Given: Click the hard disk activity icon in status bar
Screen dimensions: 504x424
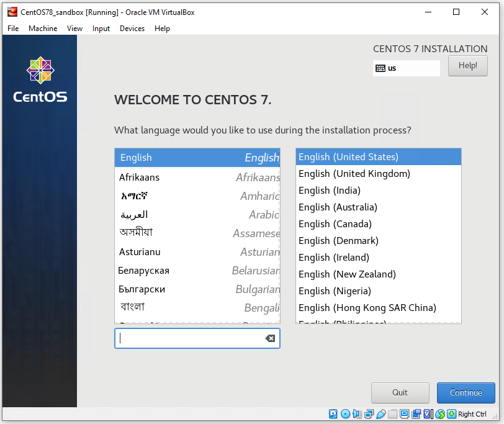Looking at the screenshot, I should [333, 413].
